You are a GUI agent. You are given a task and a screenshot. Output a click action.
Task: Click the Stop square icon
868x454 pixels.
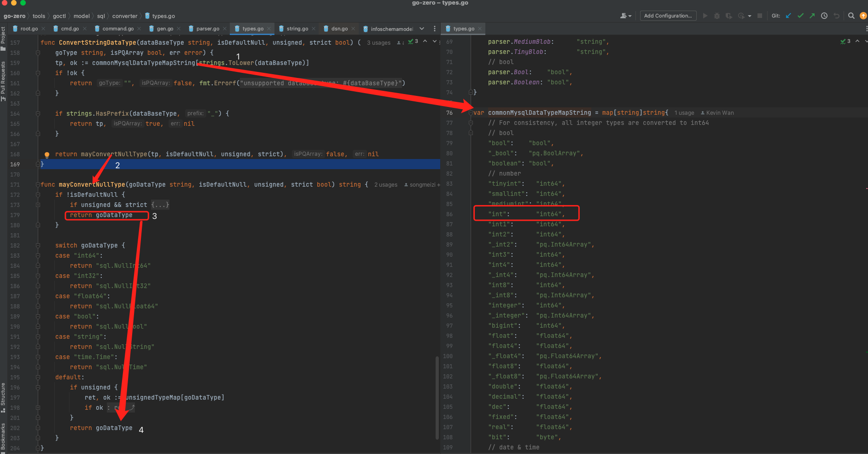click(760, 16)
